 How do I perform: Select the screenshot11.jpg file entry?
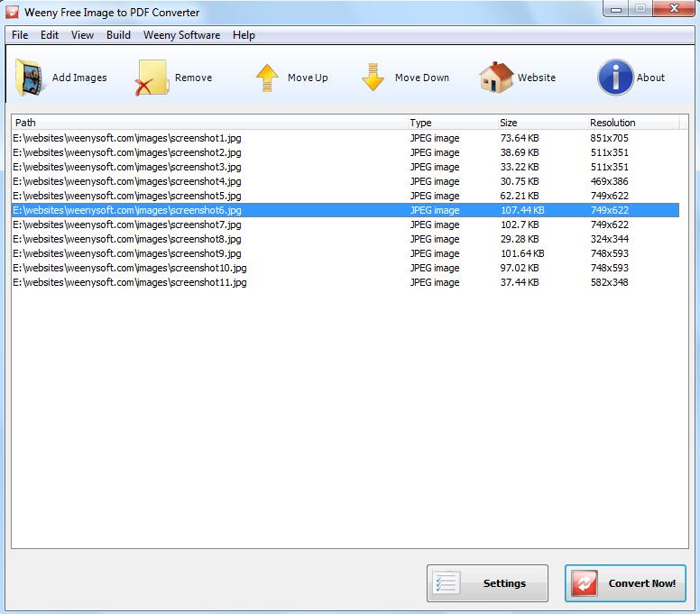tap(130, 282)
